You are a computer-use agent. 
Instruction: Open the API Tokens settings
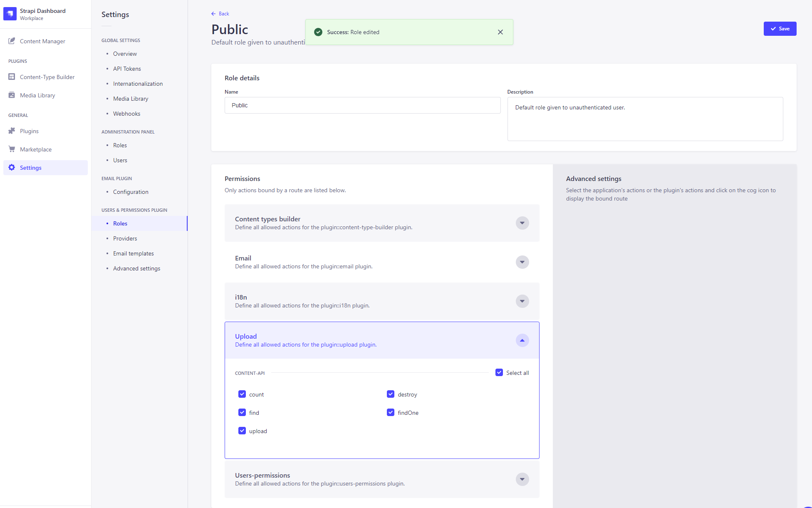pos(127,69)
